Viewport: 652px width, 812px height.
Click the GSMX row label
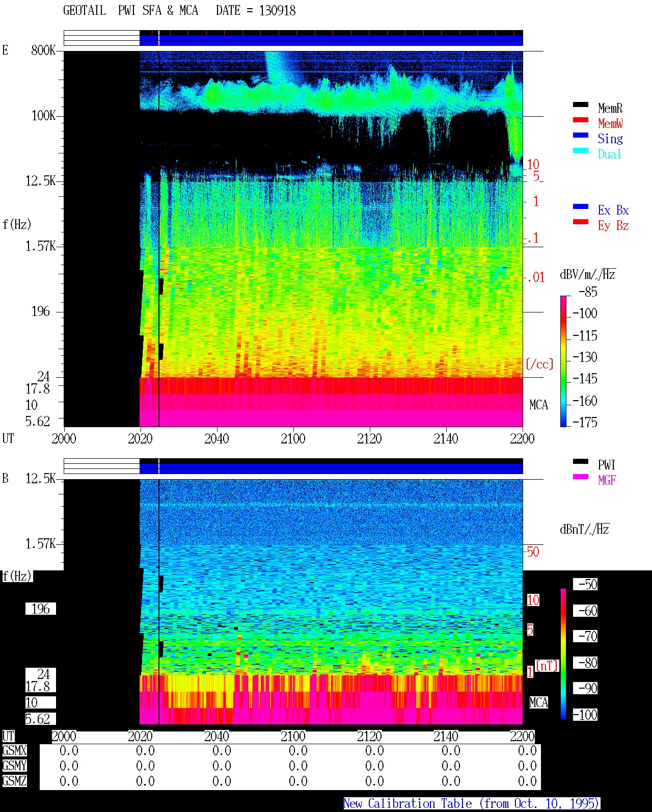click(14, 750)
